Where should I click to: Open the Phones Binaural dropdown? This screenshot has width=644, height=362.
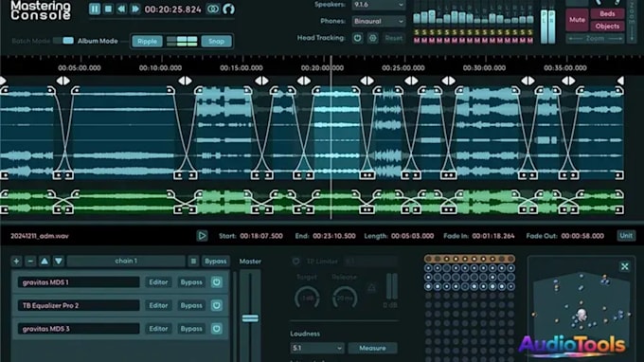378,21
